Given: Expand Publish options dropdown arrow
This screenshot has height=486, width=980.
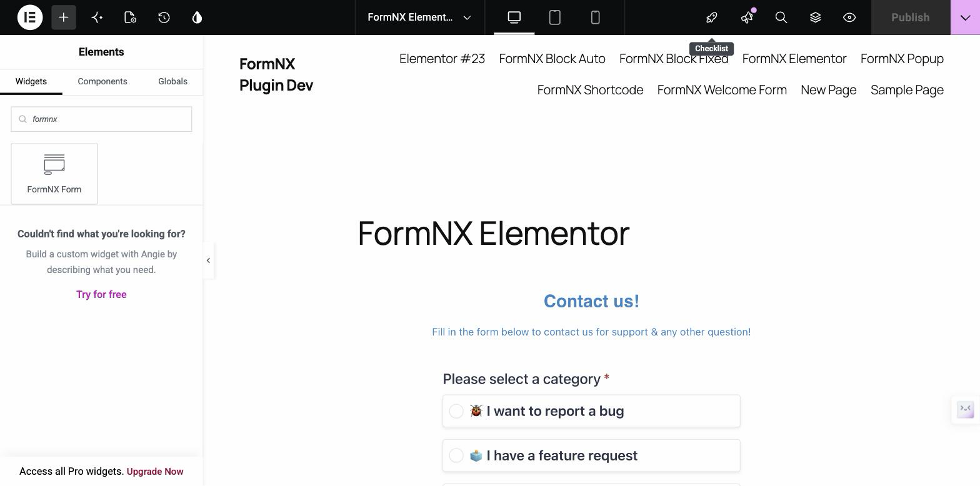Looking at the screenshot, I should point(965,17).
